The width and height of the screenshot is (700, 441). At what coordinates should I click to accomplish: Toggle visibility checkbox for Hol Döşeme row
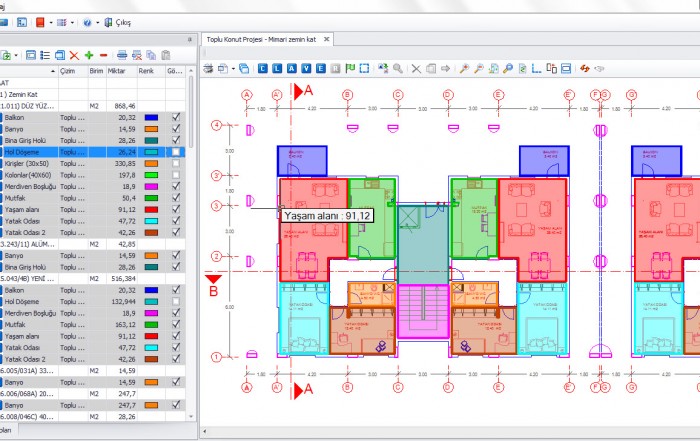click(176, 152)
